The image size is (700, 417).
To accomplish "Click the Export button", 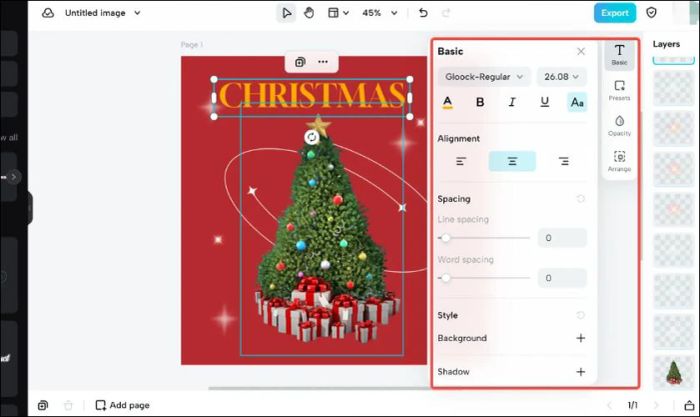I will tap(614, 13).
